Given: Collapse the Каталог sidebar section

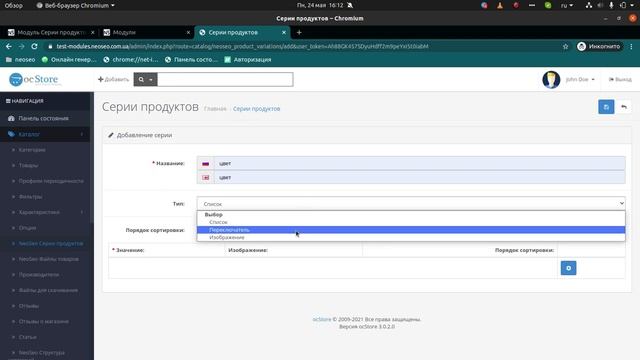Looking at the screenshot, I should (x=45, y=134).
